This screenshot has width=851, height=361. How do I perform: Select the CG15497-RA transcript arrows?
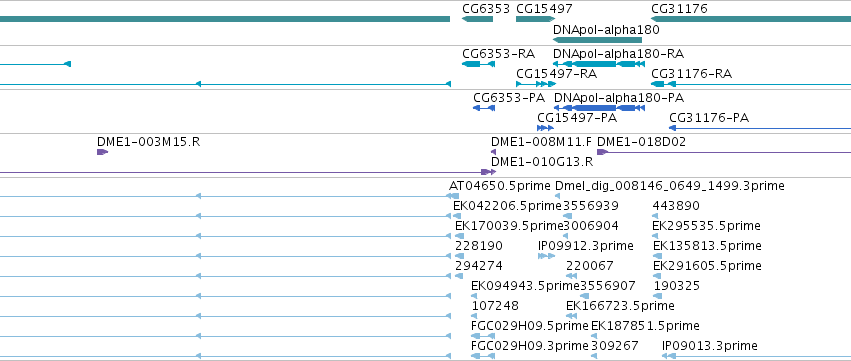point(536,84)
